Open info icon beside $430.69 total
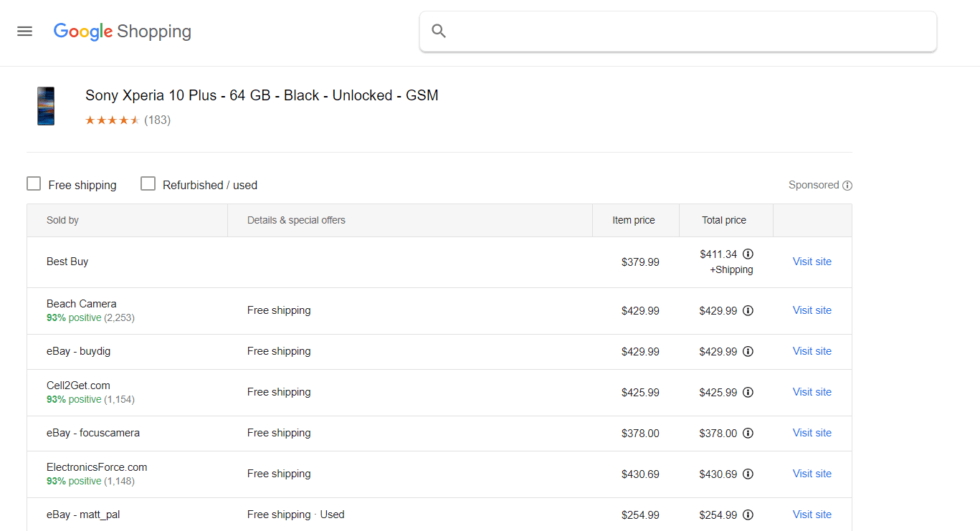Screen dimensions: 980x531 [x=748, y=474]
